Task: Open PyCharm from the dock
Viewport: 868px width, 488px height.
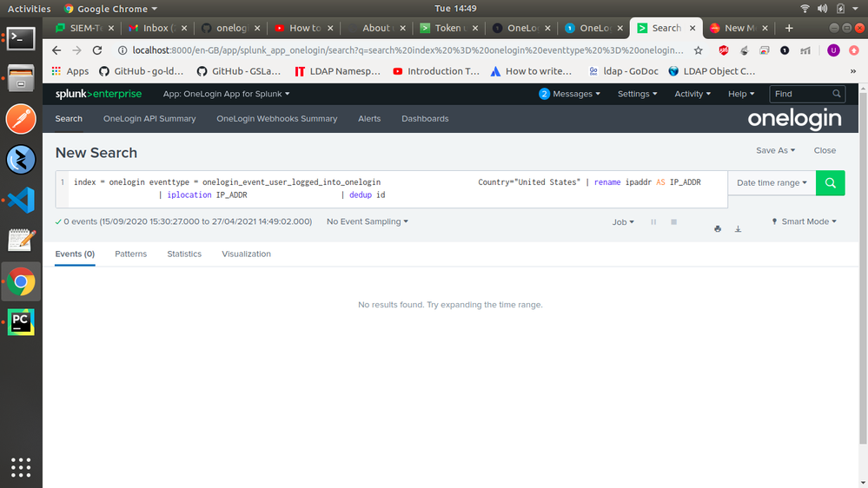Action: coord(21,322)
